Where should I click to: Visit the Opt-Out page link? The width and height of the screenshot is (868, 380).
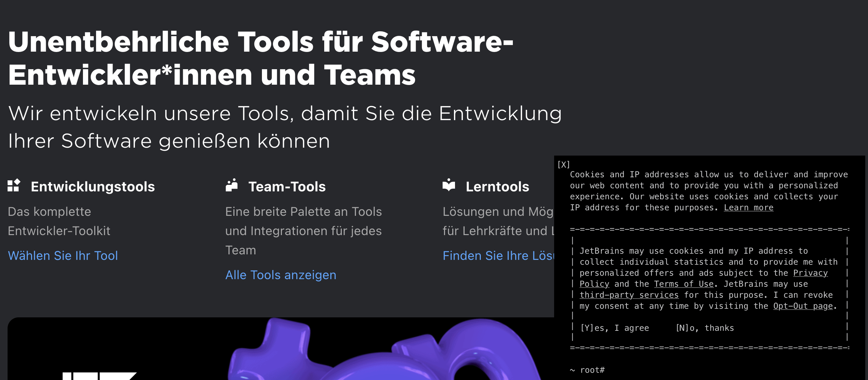tap(803, 306)
